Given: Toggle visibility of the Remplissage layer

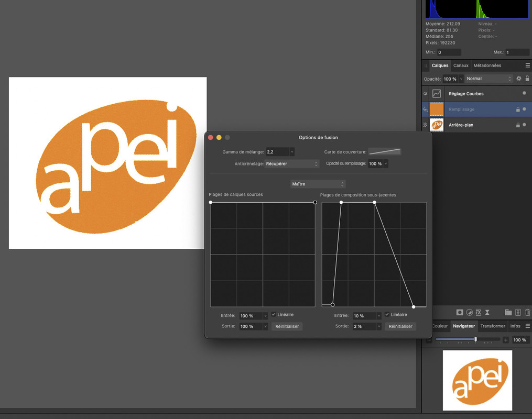Looking at the screenshot, I should click(x=524, y=109).
